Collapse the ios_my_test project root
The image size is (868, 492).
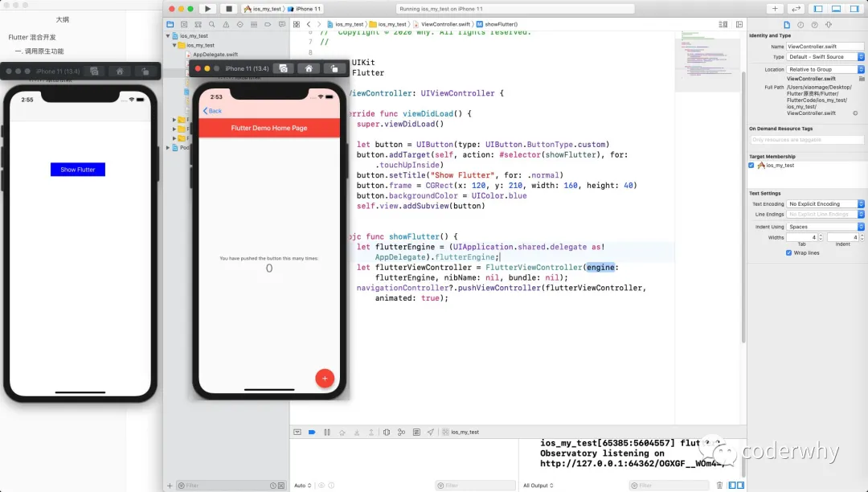point(168,36)
